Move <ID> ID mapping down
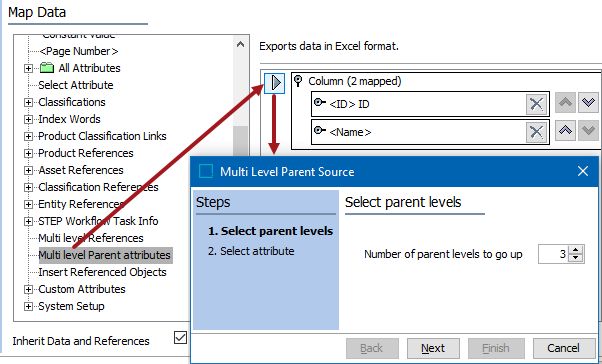 pyautogui.click(x=588, y=103)
